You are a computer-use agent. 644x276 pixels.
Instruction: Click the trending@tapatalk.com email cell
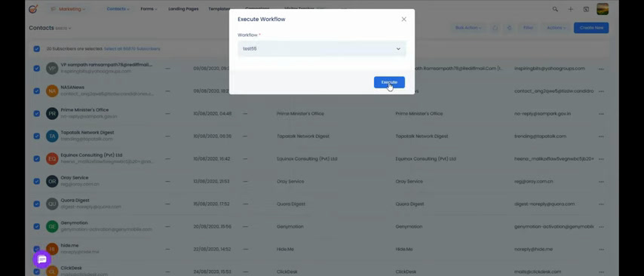[x=540, y=136]
